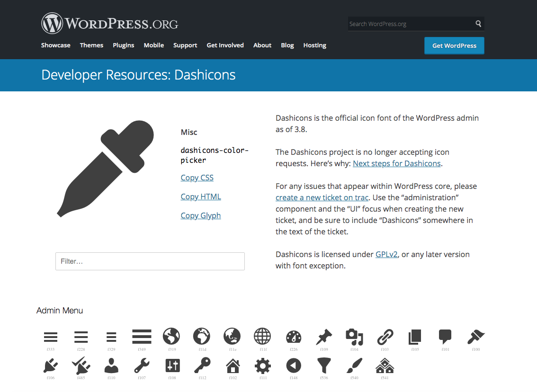Viewport: 537px width, 392px height.
Task: Select the paintbrush customizer icon f540
Action: (355, 365)
